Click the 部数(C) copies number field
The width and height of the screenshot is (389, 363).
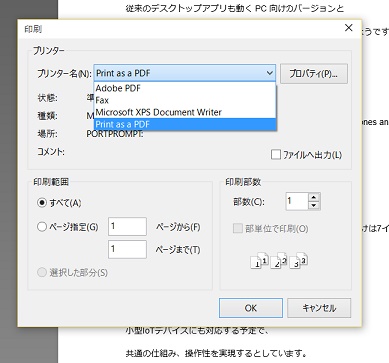pyautogui.click(x=297, y=201)
